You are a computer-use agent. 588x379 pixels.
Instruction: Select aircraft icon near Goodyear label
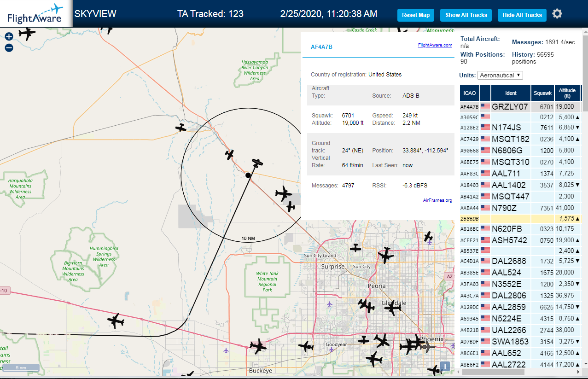[306, 346]
